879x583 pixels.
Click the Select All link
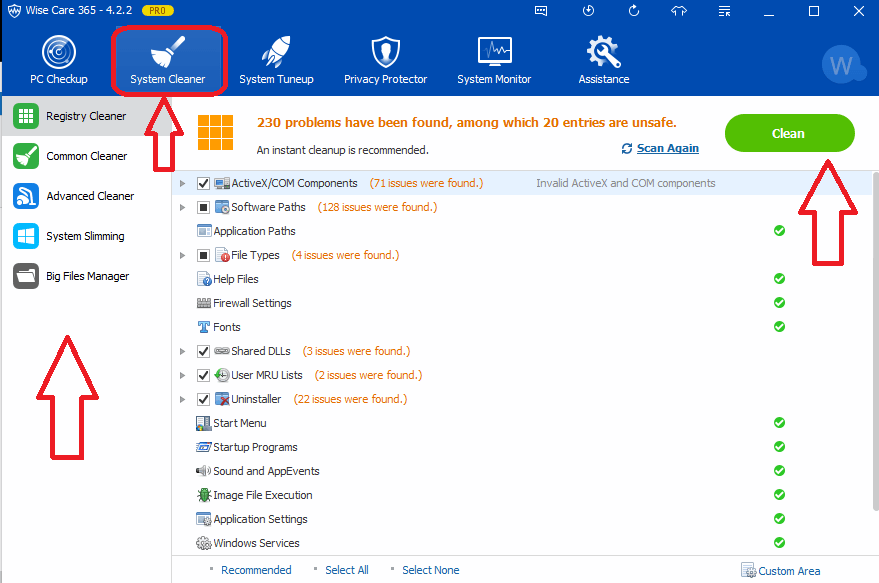pyautogui.click(x=347, y=570)
